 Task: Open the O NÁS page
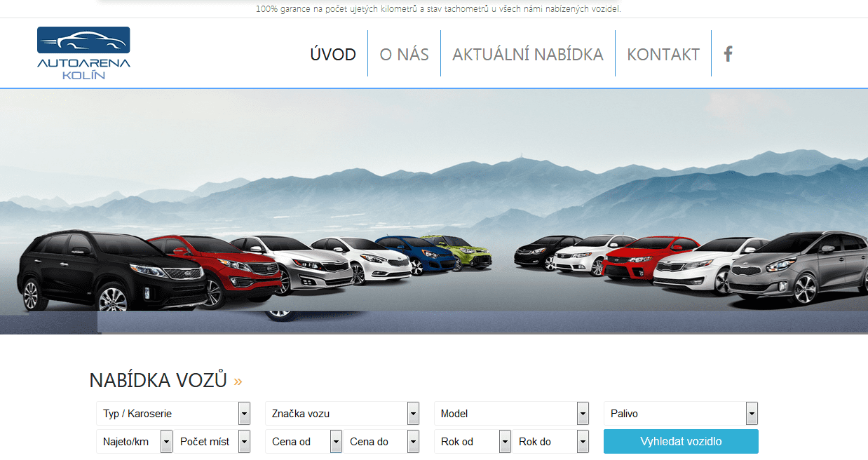(404, 54)
